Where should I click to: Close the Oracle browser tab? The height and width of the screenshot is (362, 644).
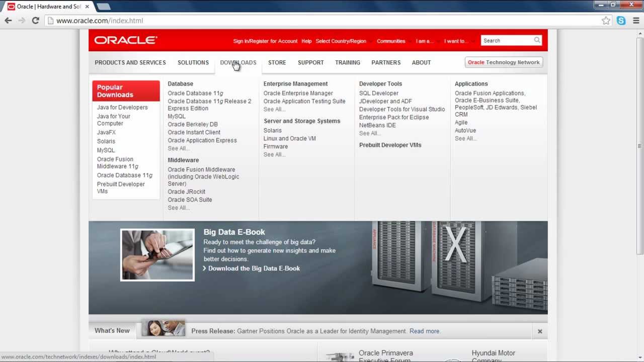point(87,7)
